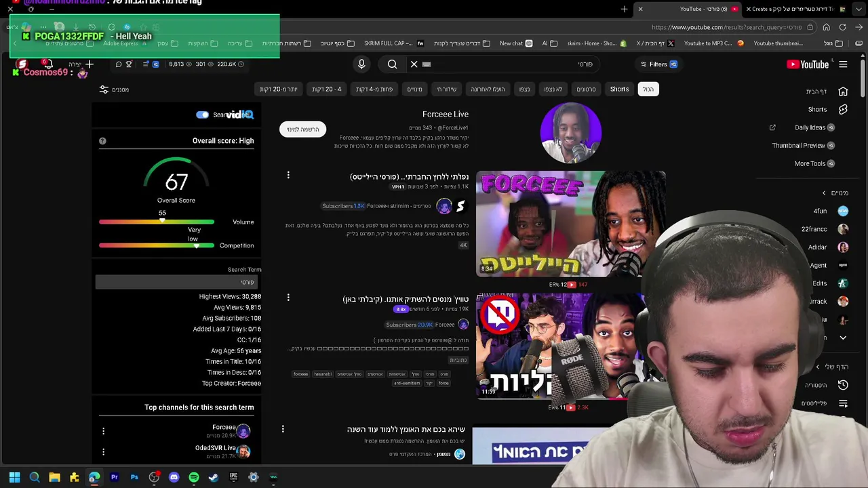The image size is (868, 488).
Task: Clear the search box with the X
Action: point(414,64)
